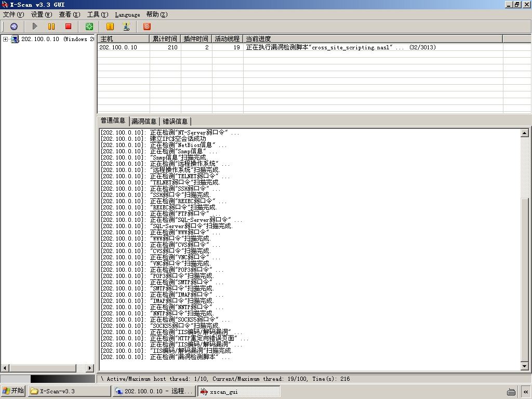Click the 活动线程 column header
This screenshot has height=399, width=532.
pos(228,39)
